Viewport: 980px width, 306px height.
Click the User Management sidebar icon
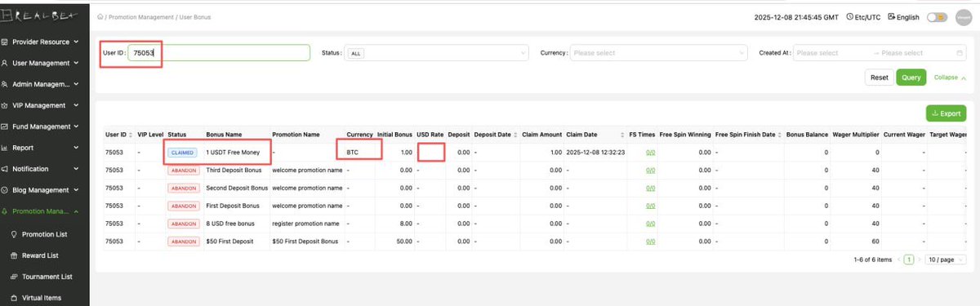coord(5,62)
